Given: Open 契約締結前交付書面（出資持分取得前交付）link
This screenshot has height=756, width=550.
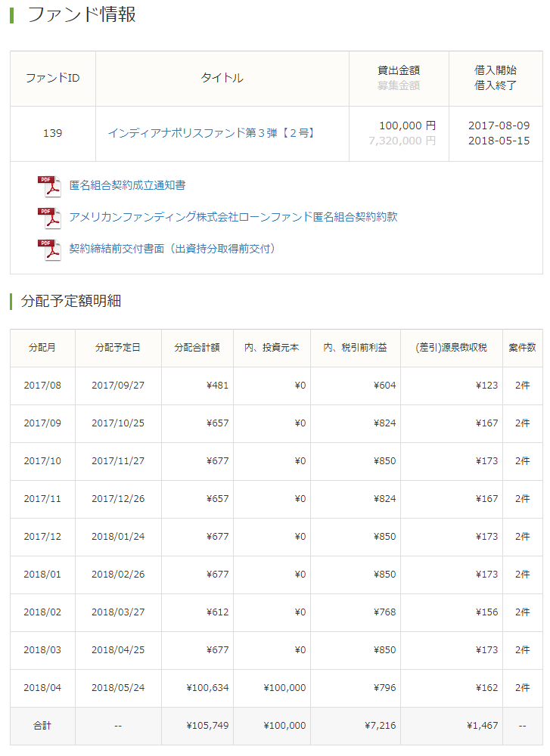Looking at the screenshot, I should point(172,249).
